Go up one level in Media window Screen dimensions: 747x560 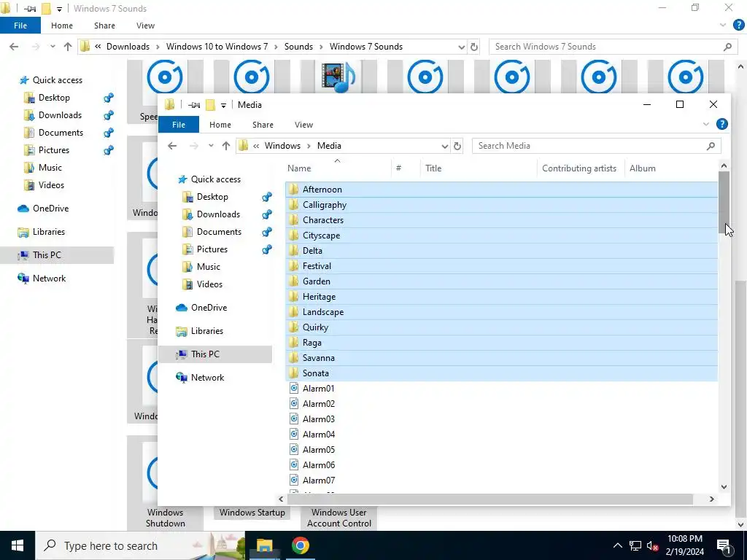point(226,146)
